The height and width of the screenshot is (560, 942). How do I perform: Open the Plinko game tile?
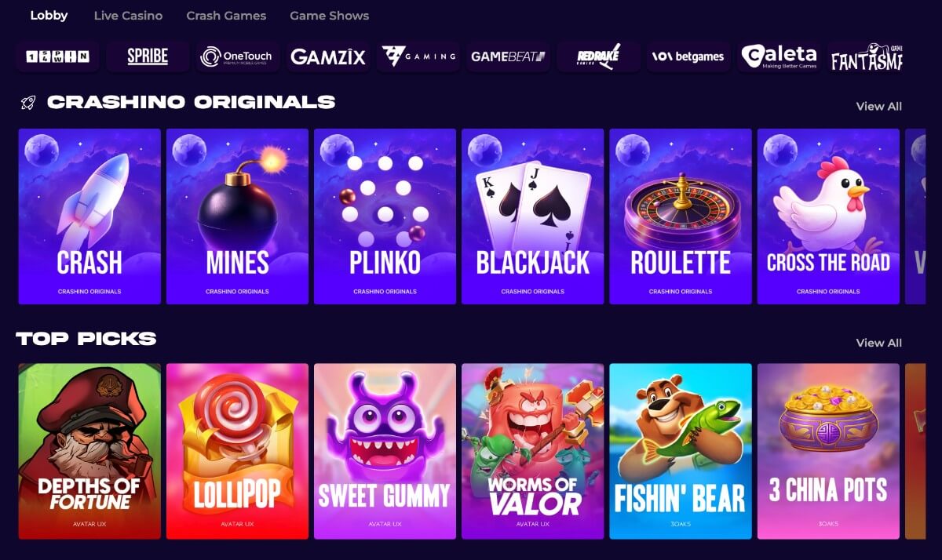(x=385, y=216)
